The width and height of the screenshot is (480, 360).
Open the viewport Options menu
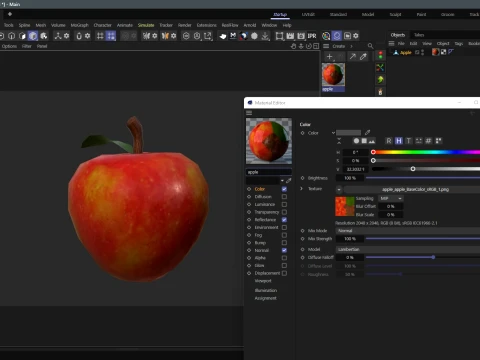(9, 46)
